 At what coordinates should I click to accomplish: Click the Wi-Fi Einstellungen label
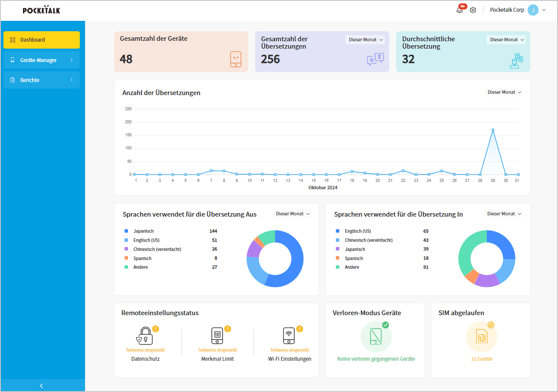[x=290, y=359]
